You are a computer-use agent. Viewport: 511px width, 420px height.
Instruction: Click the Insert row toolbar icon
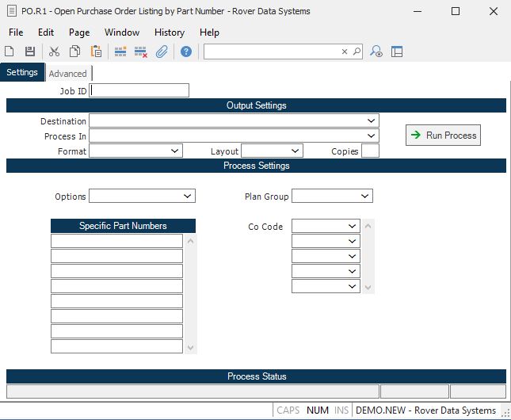click(120, 52)
